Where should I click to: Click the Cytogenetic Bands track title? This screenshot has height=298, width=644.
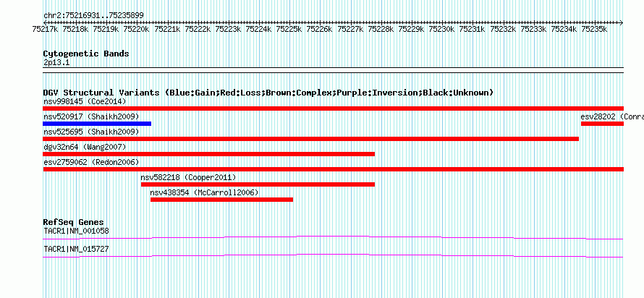pos(86,54)
